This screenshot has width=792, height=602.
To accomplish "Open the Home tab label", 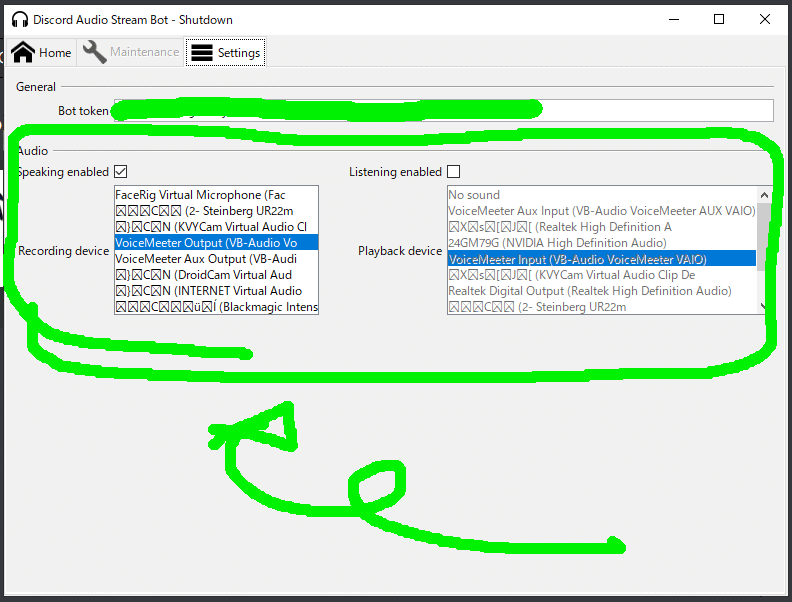I will coord(55,53).
